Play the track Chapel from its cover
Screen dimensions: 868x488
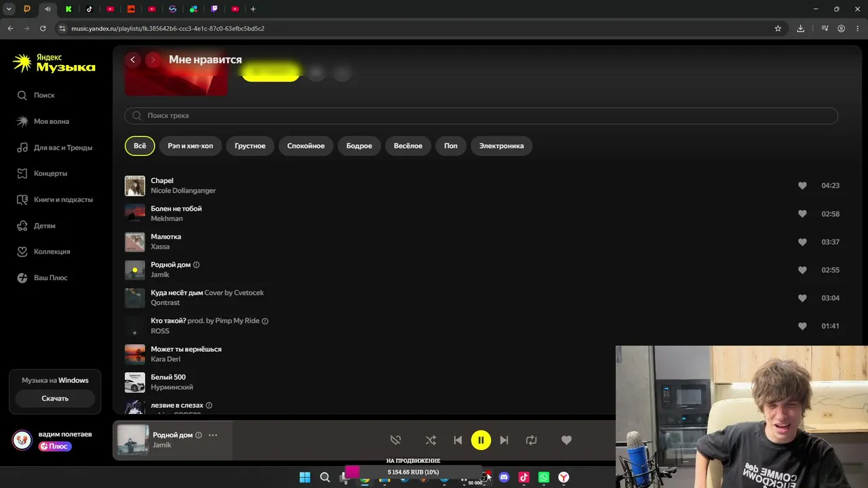click(135, 186)
